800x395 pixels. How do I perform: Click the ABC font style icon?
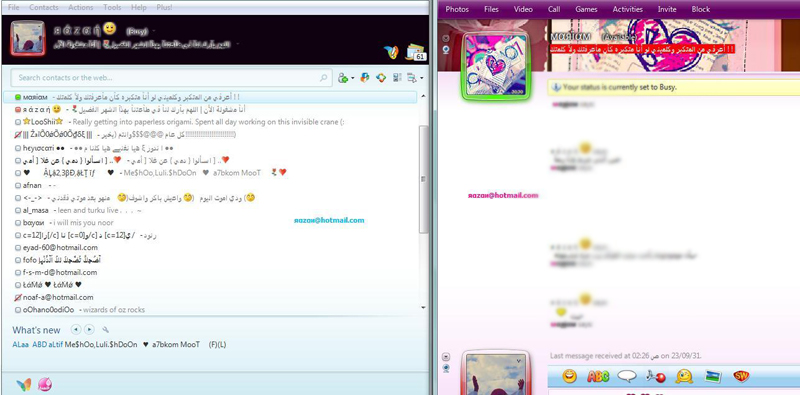[598, 377]
